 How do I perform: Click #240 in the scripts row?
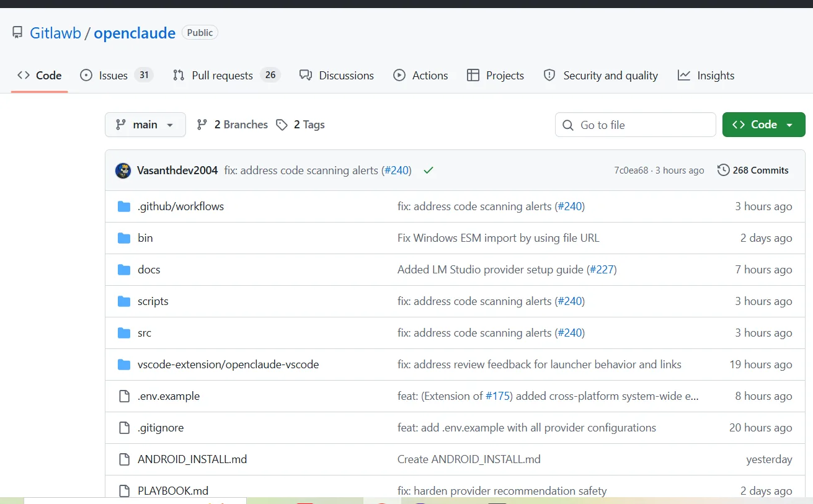click(570, 301)
